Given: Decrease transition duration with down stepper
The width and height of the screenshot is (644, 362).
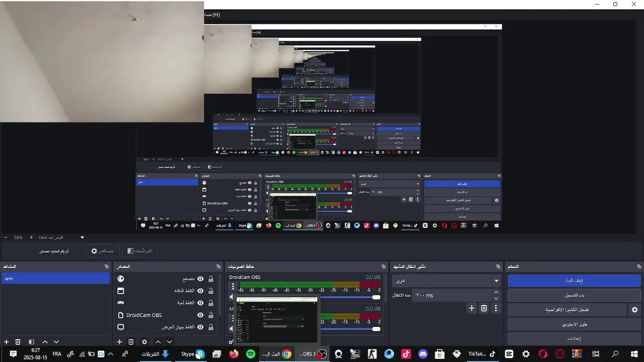Looking at the screenshot, I should 496,298.
